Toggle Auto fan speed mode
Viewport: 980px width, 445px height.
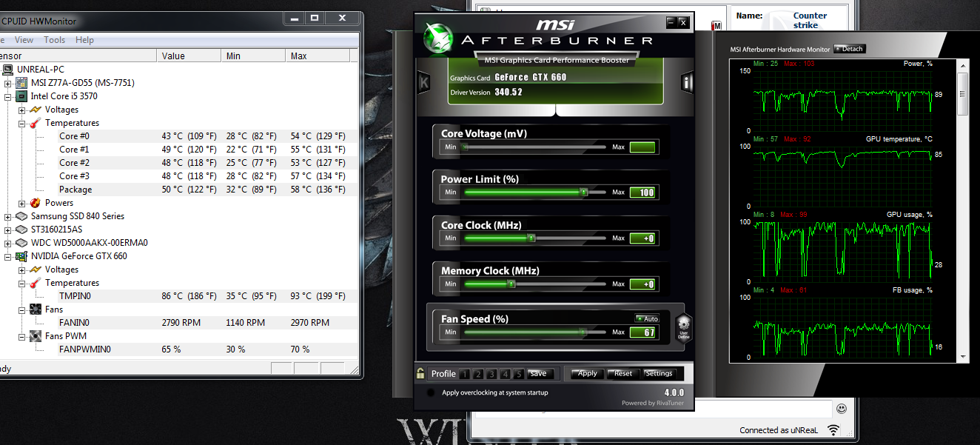pos(647,319)
